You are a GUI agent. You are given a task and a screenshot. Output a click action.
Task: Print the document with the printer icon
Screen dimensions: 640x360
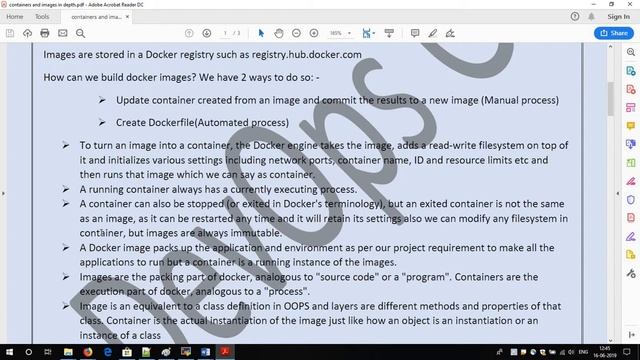tap(45, 33)
